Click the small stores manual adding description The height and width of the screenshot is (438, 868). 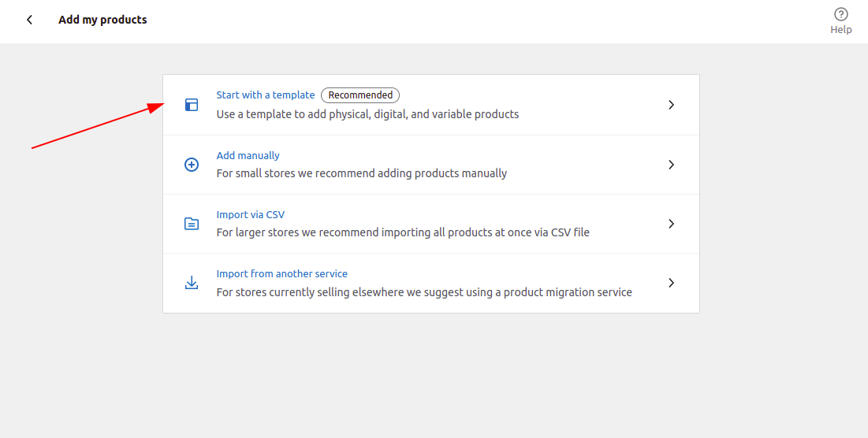[362, 173]
